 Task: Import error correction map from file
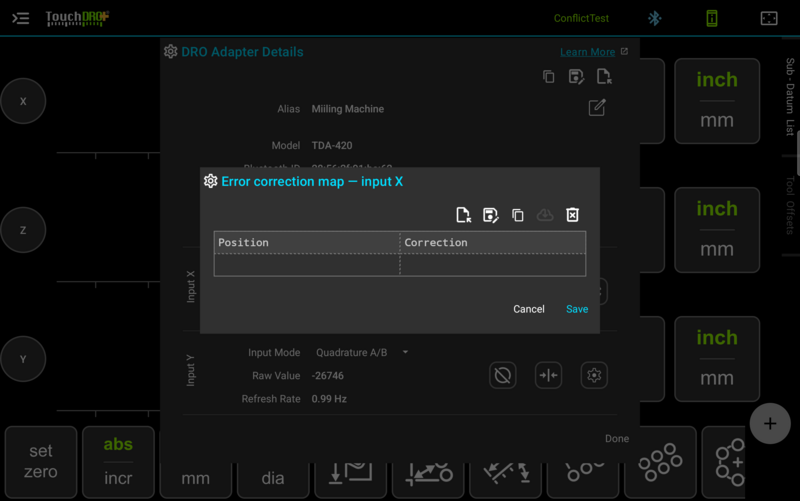tap(463, 215)
